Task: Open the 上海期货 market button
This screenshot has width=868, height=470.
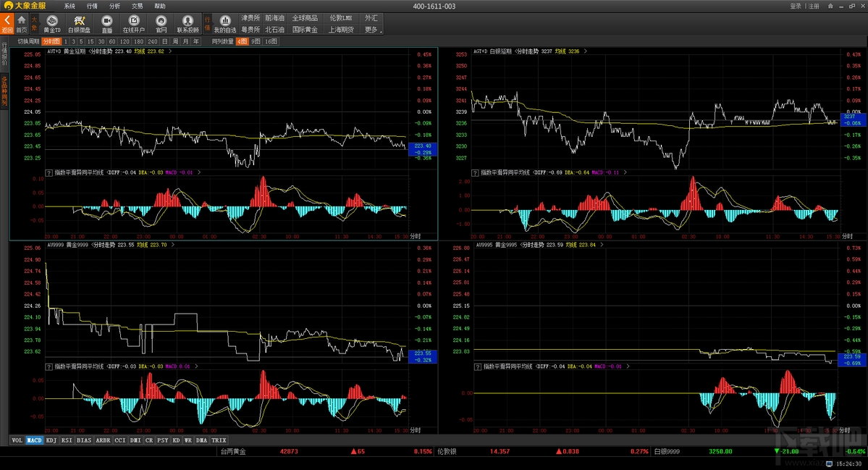Action: tap(340, 30)
